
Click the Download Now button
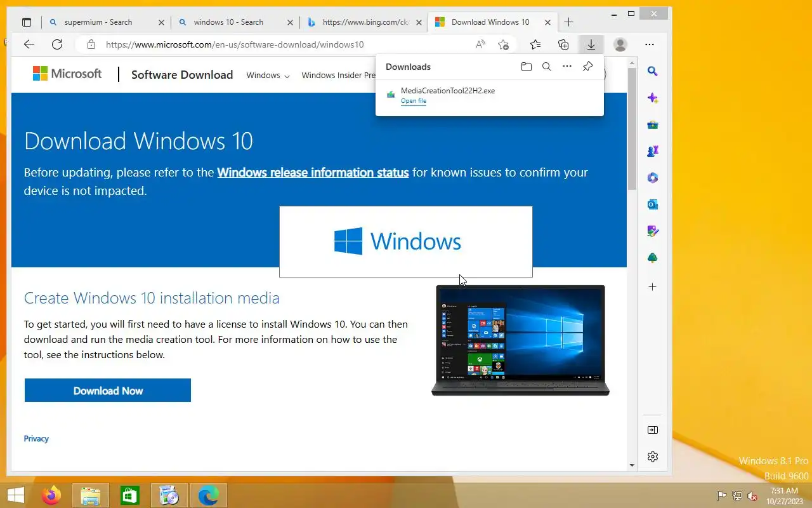point(108,391)
